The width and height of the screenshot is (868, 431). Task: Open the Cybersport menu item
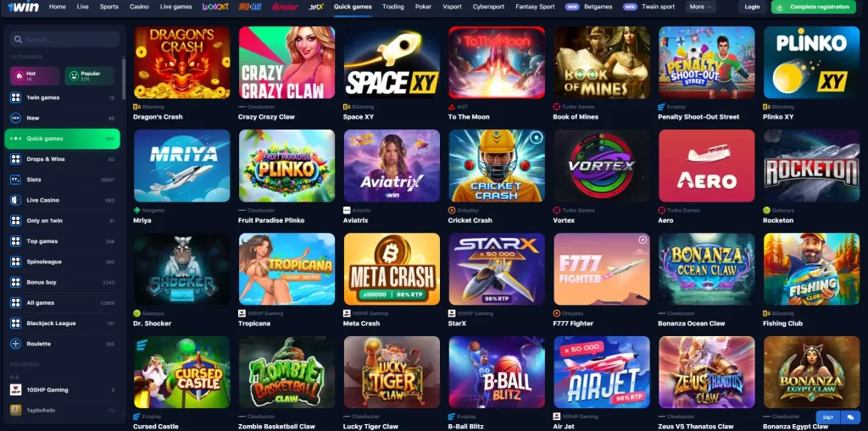coord(488,7)
